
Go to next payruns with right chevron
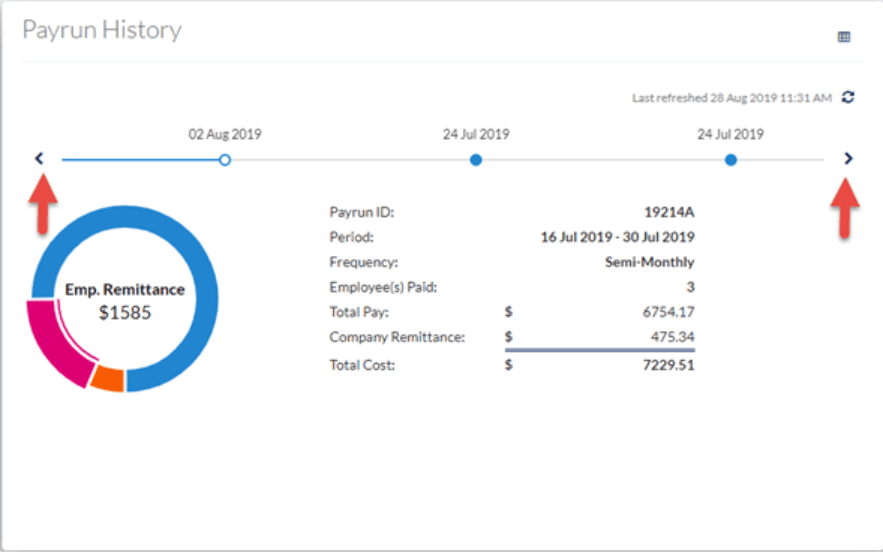[x=849, y=159]
